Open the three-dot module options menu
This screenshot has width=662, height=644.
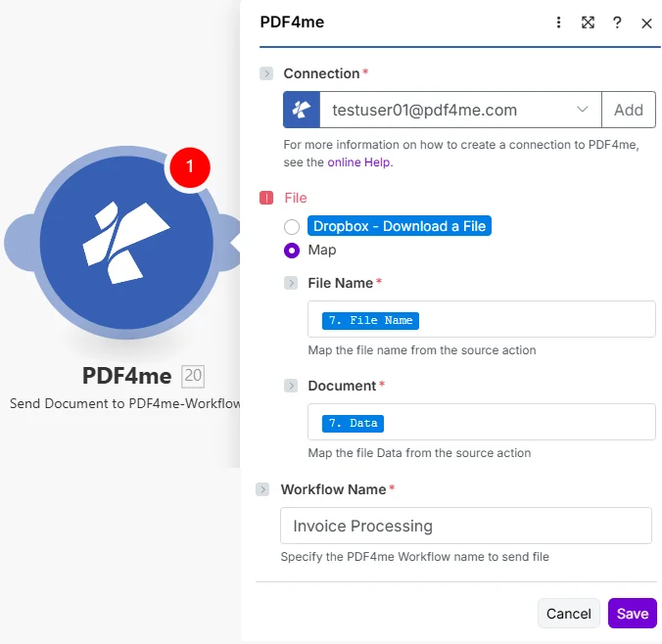click(558, 23)
